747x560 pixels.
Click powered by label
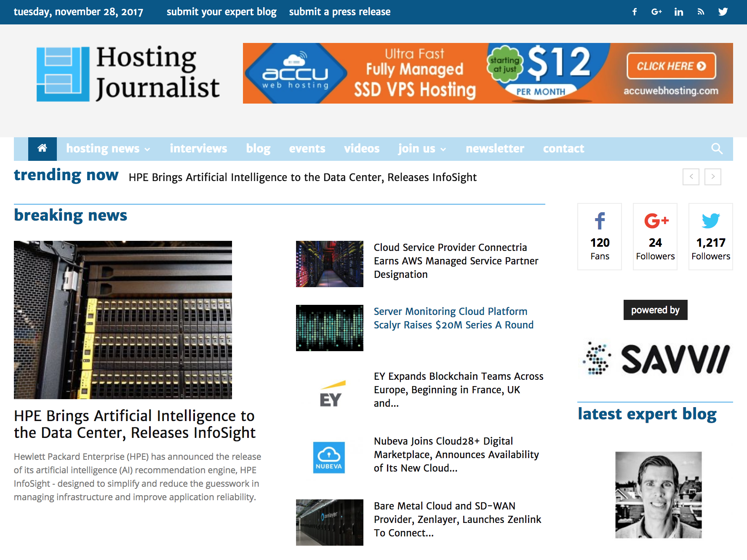click(x=655, y=310)
